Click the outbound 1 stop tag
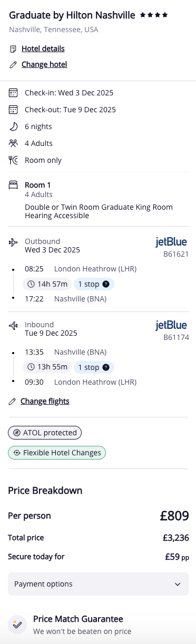The image size is (196, 644). tap(94, 284)
